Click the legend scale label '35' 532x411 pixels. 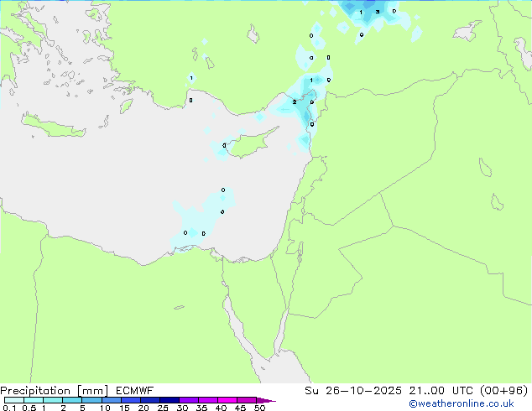[201, 408]
